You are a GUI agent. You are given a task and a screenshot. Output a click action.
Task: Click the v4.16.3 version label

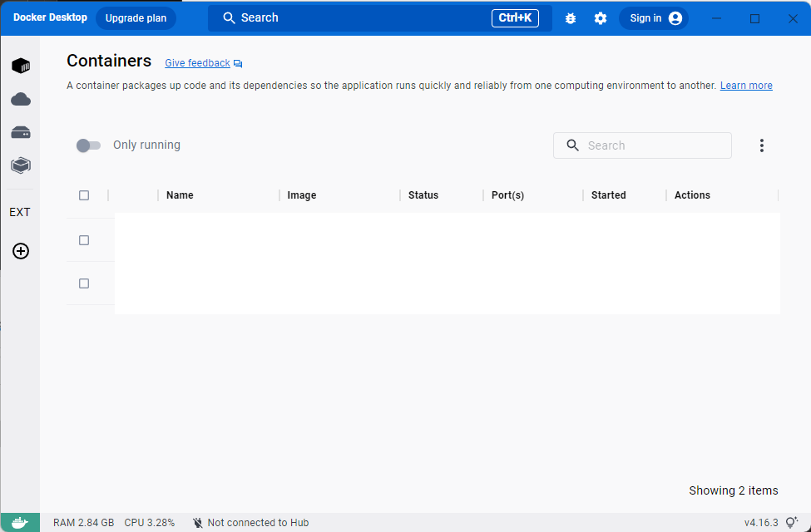point(761,523)
